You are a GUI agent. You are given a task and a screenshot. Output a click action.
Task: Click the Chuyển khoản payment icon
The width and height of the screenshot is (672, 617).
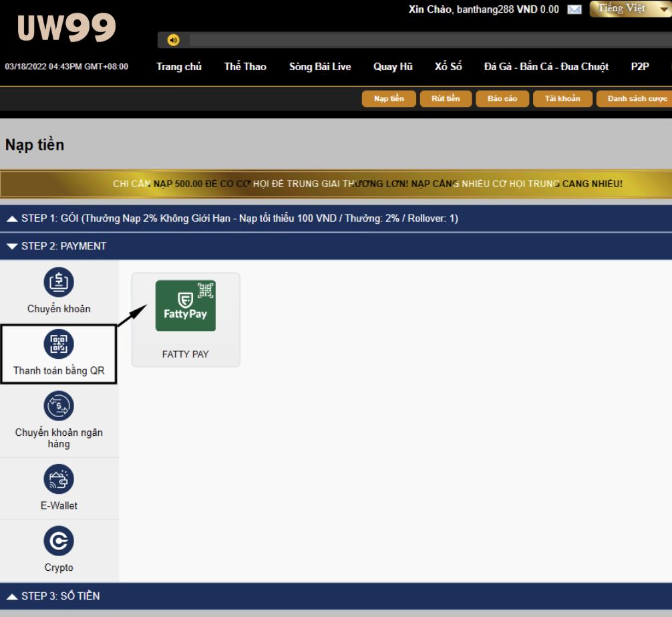click(59, 282)
